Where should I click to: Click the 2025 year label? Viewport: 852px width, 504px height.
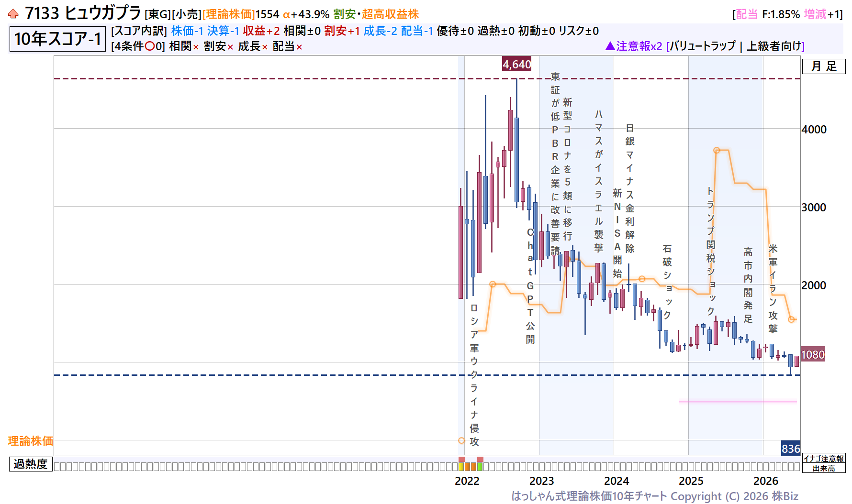[x=691, y=481]
